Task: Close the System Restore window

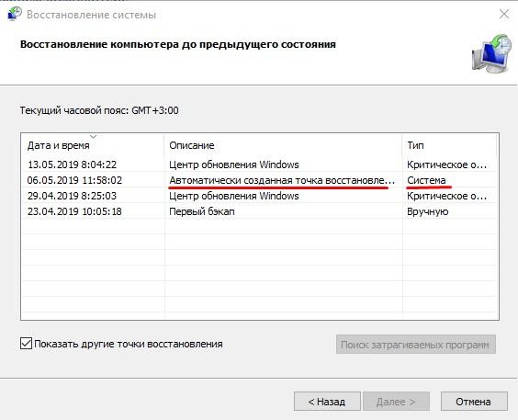Action: 504,14
